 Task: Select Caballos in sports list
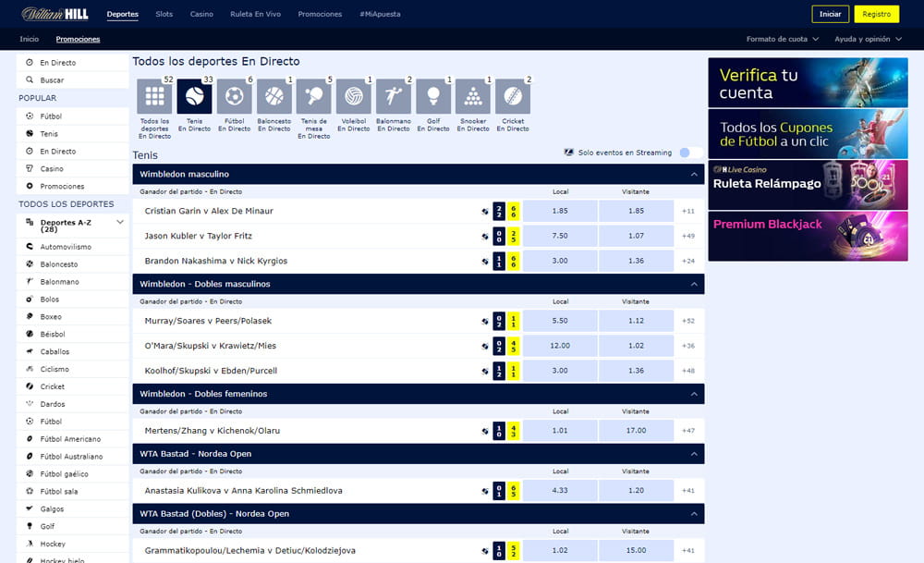[x=55, y=351]
